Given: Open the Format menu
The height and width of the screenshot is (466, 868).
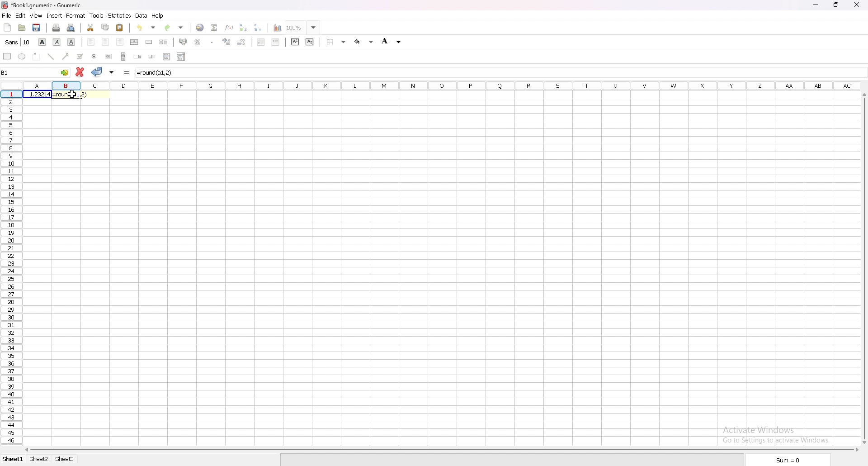Looking at the screenshot, I should [75, 16].
